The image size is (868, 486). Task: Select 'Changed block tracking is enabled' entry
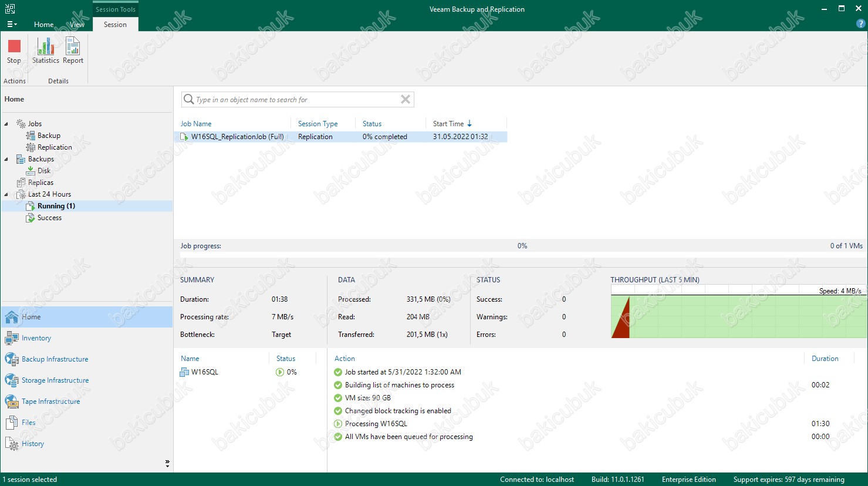398,411
